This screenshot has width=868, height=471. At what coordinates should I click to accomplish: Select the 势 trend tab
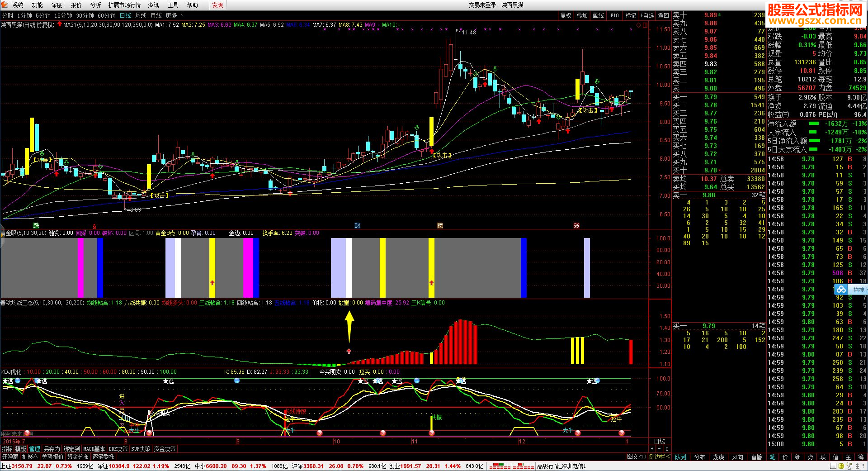tap(811, 457)
